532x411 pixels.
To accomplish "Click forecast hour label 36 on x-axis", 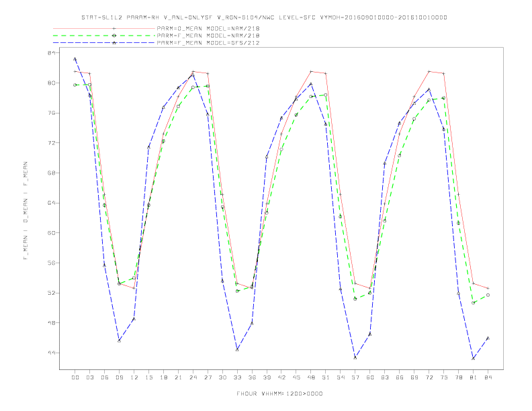I will 252,377.
